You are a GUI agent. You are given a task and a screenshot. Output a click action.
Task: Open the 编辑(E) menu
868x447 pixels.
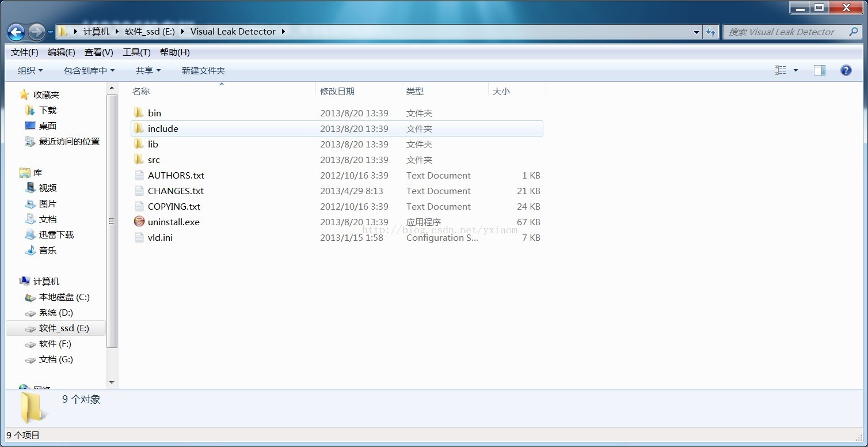click(62, 52)
